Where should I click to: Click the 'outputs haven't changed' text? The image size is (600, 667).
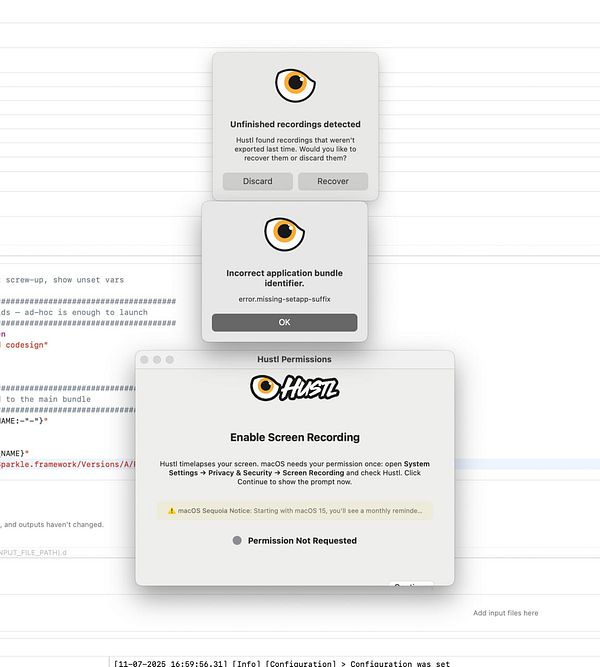tap(52, 524)
